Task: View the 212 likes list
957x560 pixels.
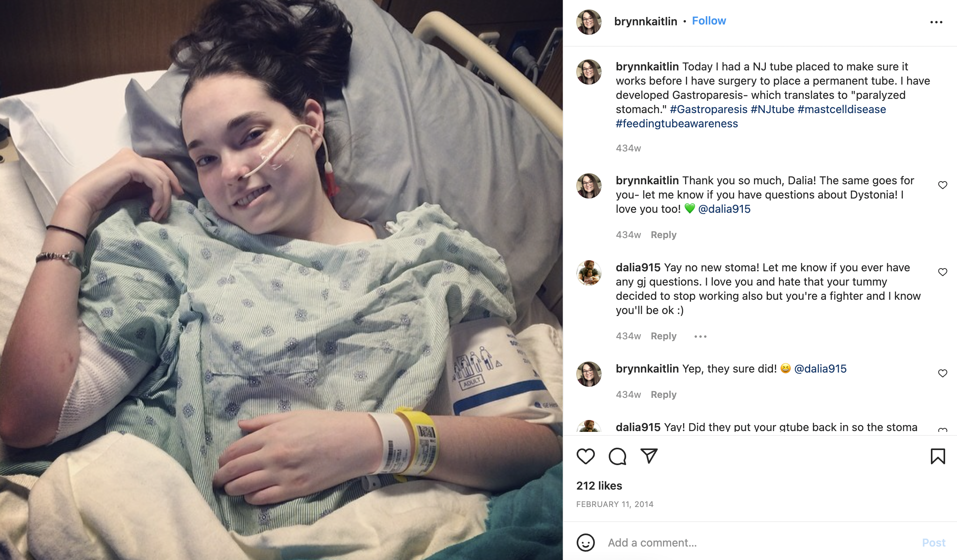Action: click(599, 486)
